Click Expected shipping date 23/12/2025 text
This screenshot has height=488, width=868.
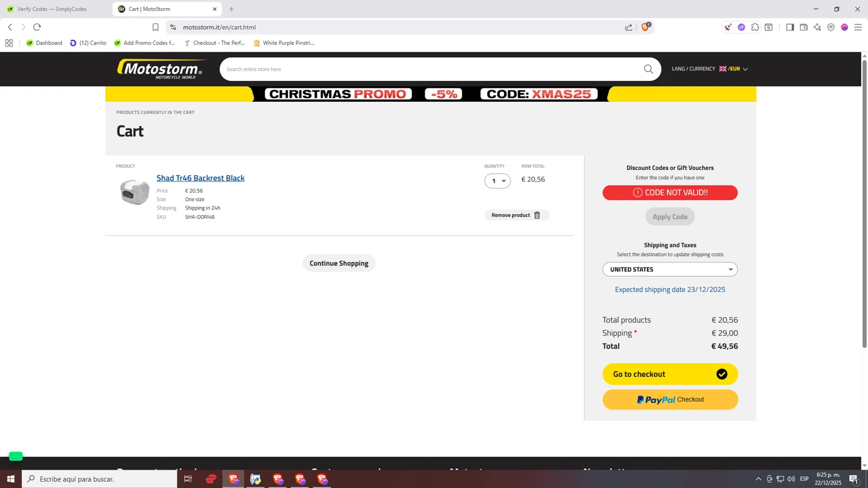coord(670,290)
